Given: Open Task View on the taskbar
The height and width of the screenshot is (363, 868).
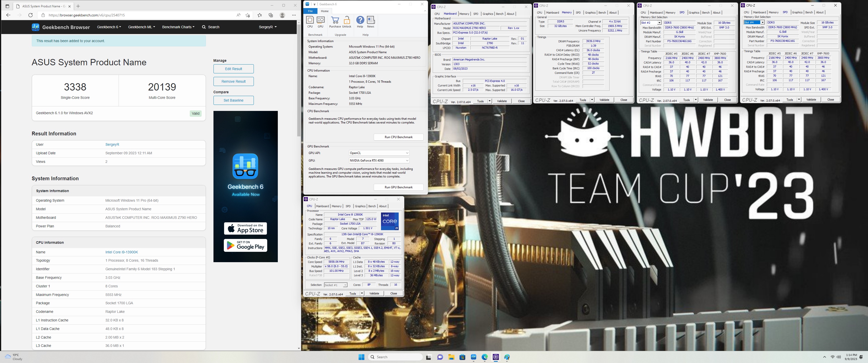Looking at the screenshot, I should click(x=429, y=357).
